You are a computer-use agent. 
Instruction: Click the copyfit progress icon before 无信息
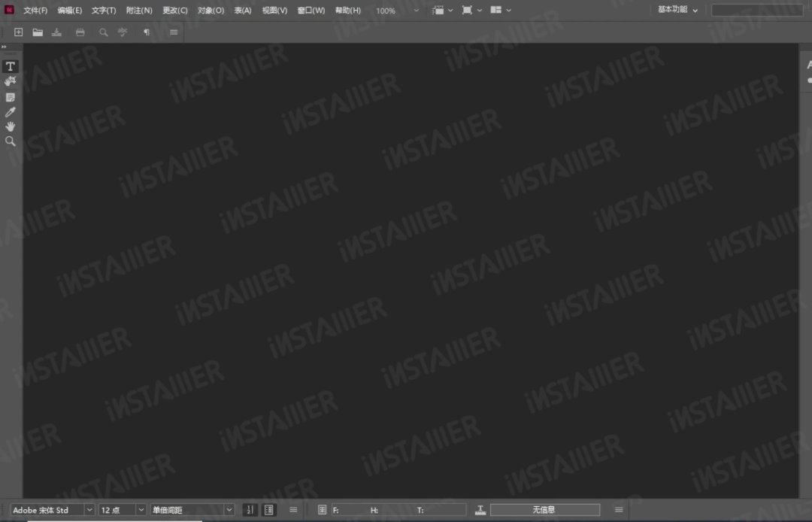click(x=480, y=510)
